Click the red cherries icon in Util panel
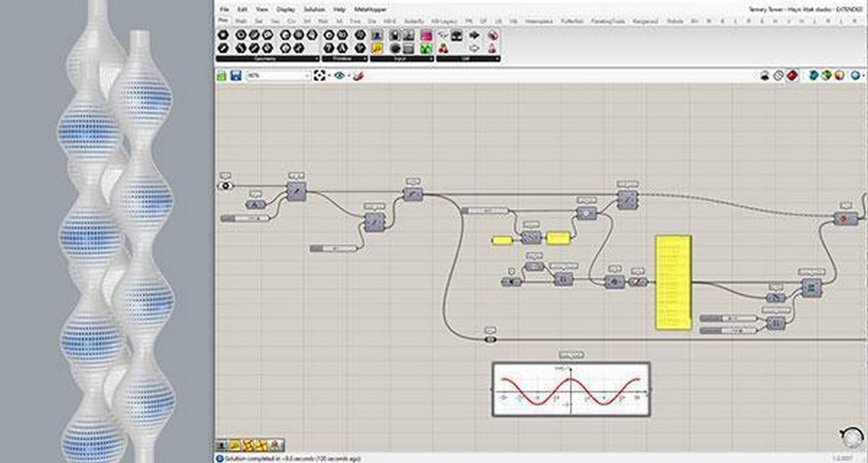Screen dimensions: 868x463 (444, 48)
